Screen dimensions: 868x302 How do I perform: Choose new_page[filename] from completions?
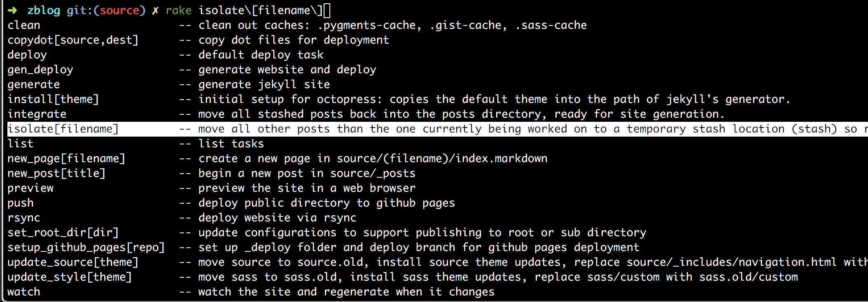click(66, 159)
